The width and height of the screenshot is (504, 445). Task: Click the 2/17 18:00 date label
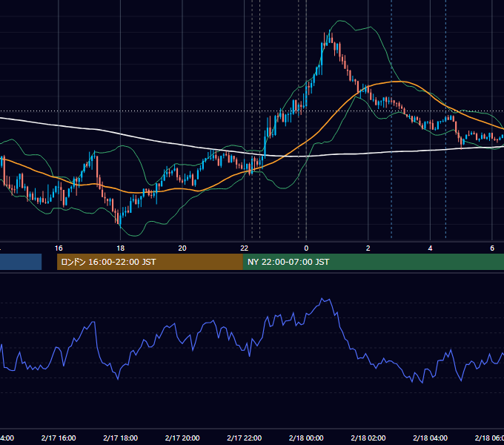[x=120, y=438]
